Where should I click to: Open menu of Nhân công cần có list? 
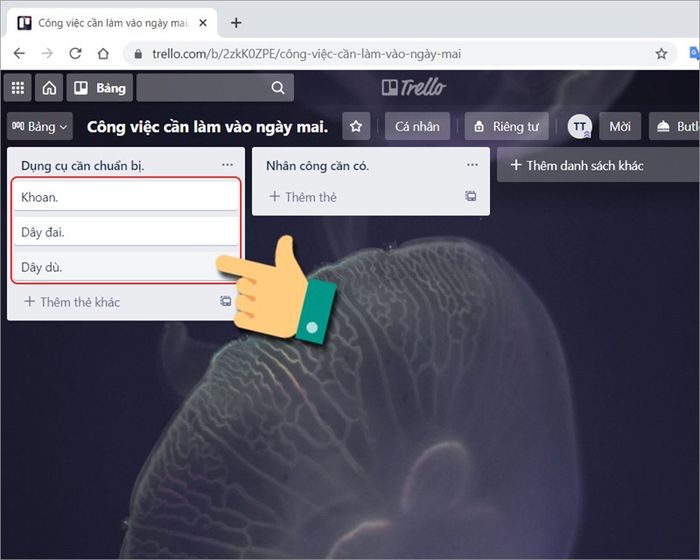click(x=472, y=165)
